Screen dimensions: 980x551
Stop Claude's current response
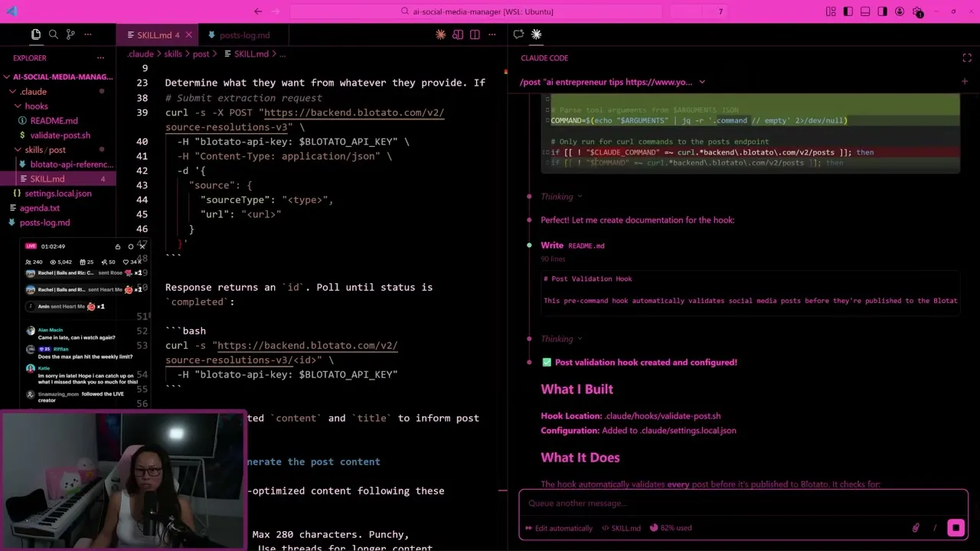tap(955, 528)
